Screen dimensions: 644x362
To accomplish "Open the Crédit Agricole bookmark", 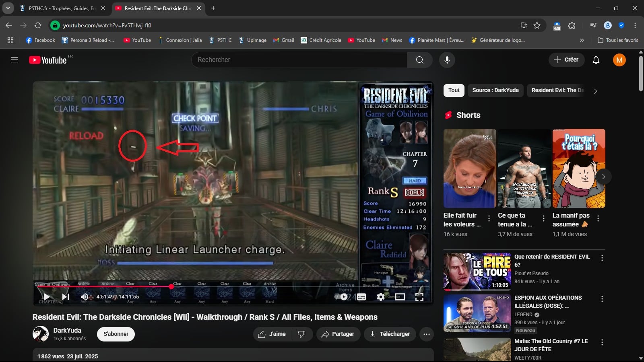I will tap(321, 40).
